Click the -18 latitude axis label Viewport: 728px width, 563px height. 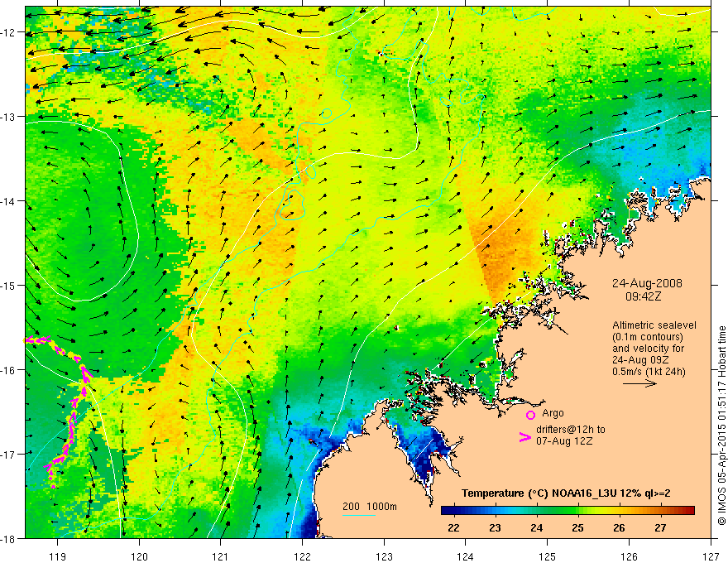pyautogui.click(x=9, y=539)
